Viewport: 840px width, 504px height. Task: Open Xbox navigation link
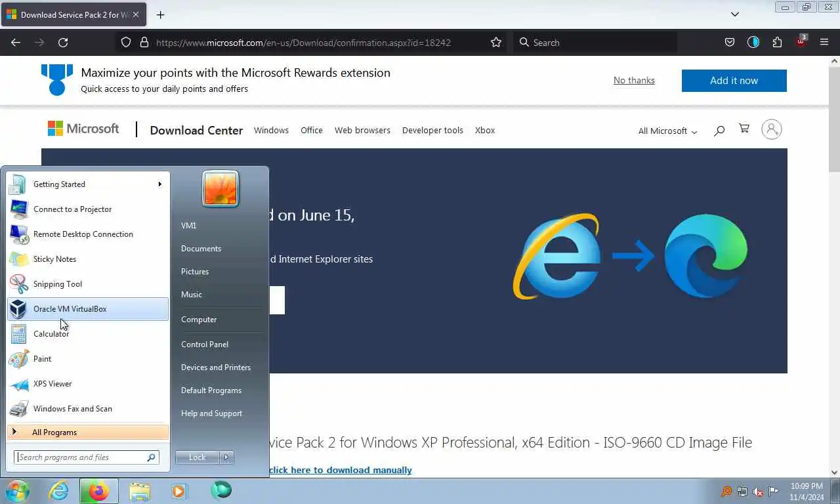click(485, 130)
